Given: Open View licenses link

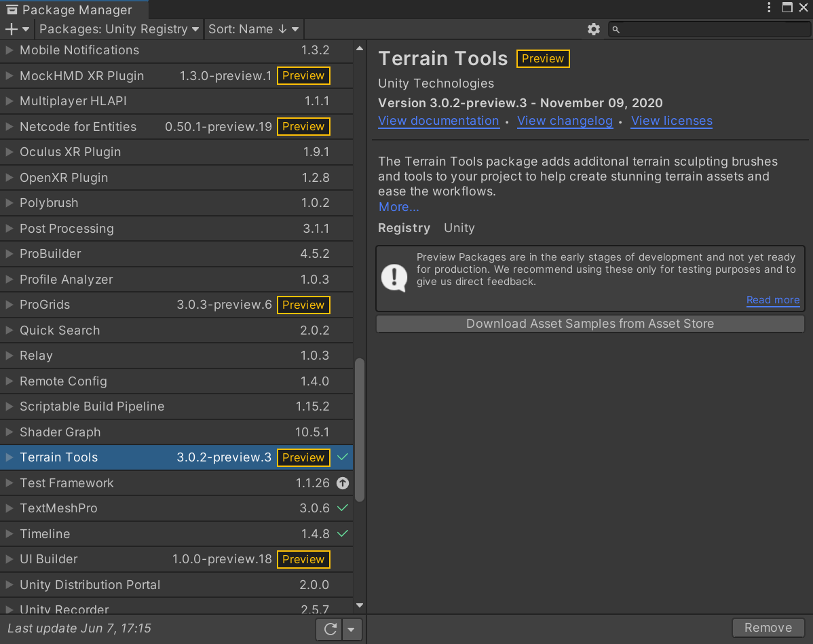Looking at the screenshot, I should [671, 121].
